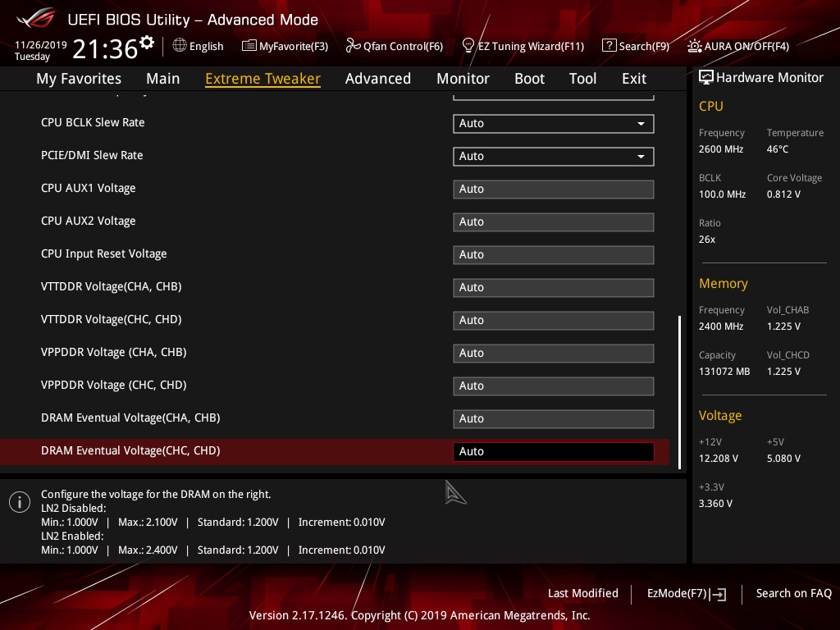Switch to Main tab
840x630 pixels.
(163, 79)
